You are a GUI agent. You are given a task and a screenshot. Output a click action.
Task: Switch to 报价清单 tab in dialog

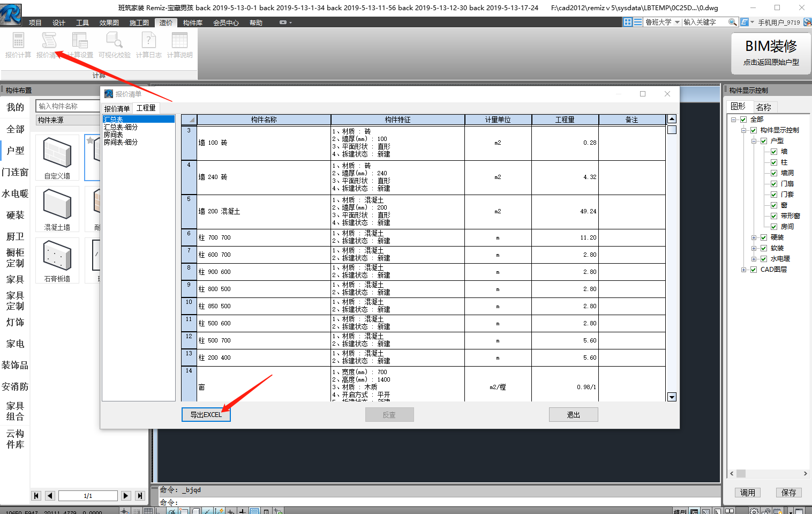click(x=117, y=109)
